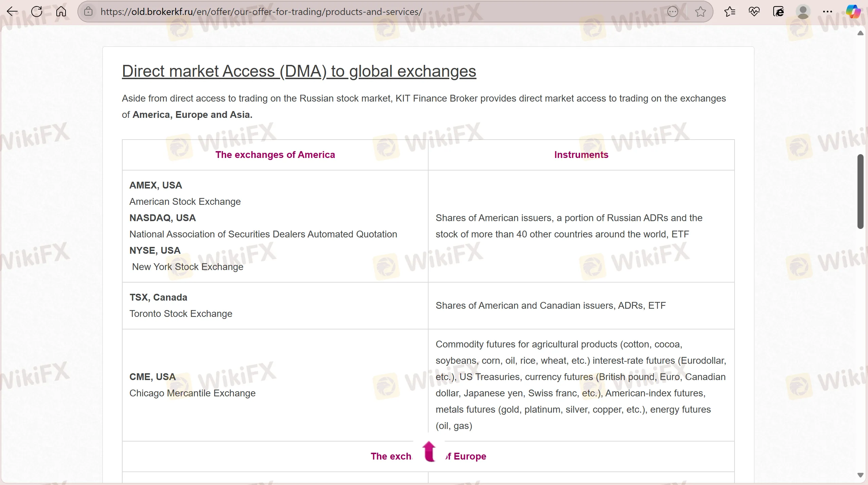Screen dimensions: 868x485
Task: Click the pink scroll-to-top arrow
Action: (x=429, y=452)
